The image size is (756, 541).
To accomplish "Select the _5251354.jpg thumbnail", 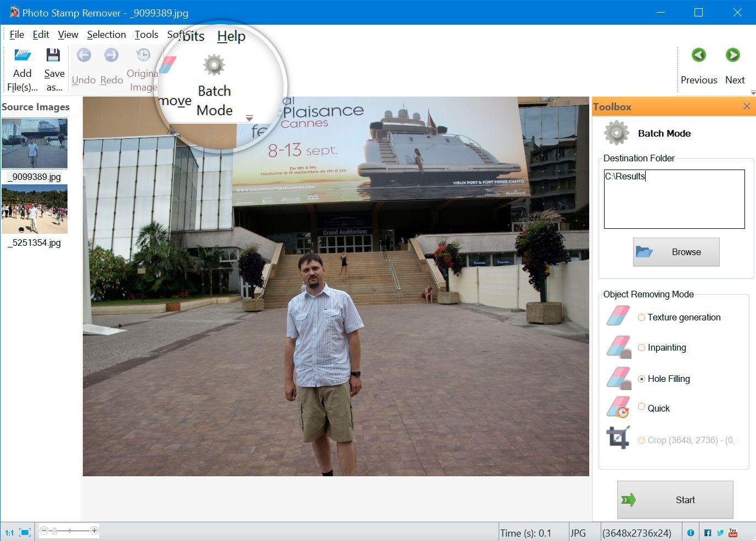I will 35,210.
